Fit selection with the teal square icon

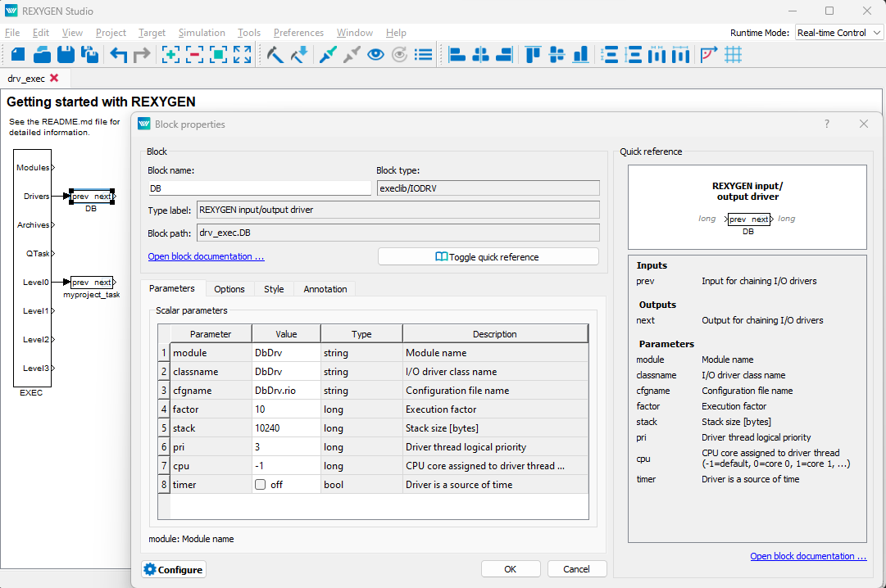[218, 55]
